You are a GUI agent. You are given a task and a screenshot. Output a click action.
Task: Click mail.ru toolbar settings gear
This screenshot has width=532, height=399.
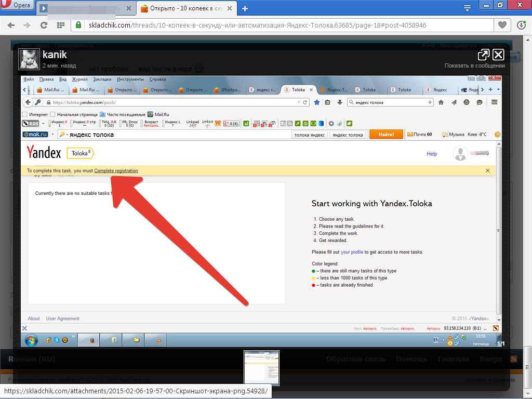(497, 135)
